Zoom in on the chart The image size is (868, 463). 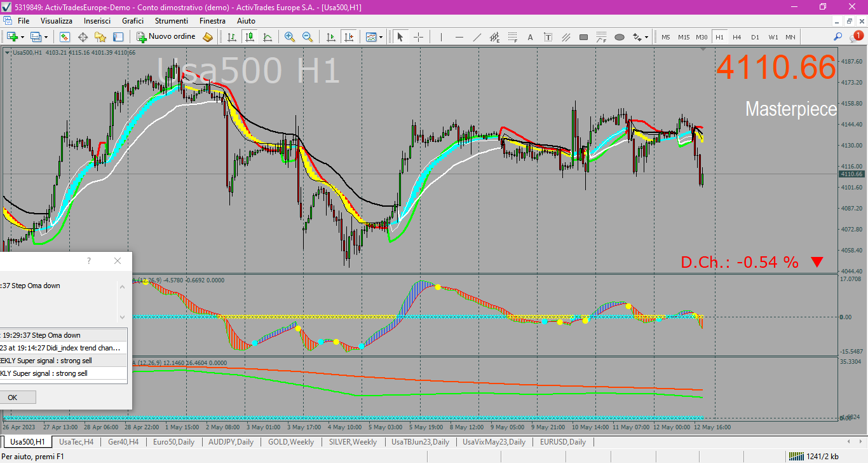(290, 37)
